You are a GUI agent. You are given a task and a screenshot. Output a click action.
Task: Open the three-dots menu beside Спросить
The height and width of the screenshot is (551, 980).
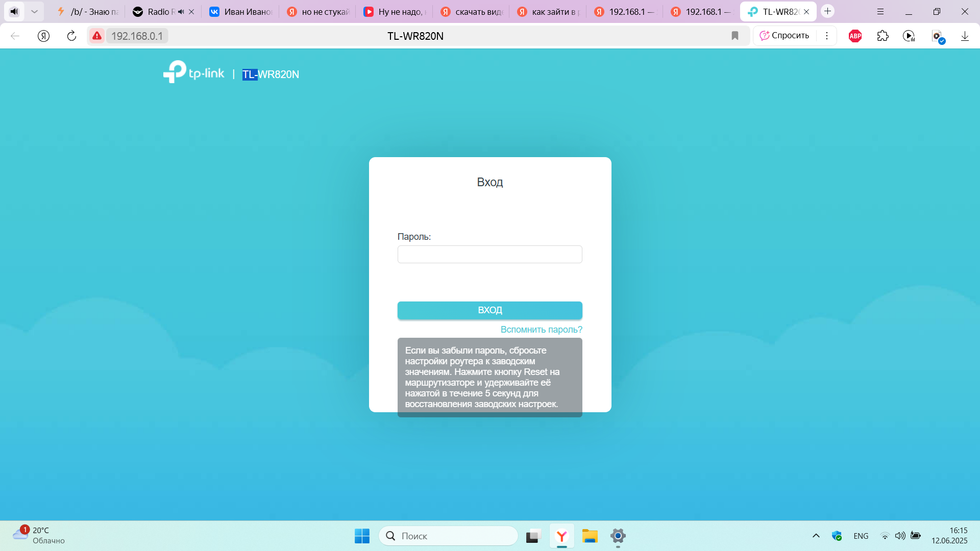point(827,36)
